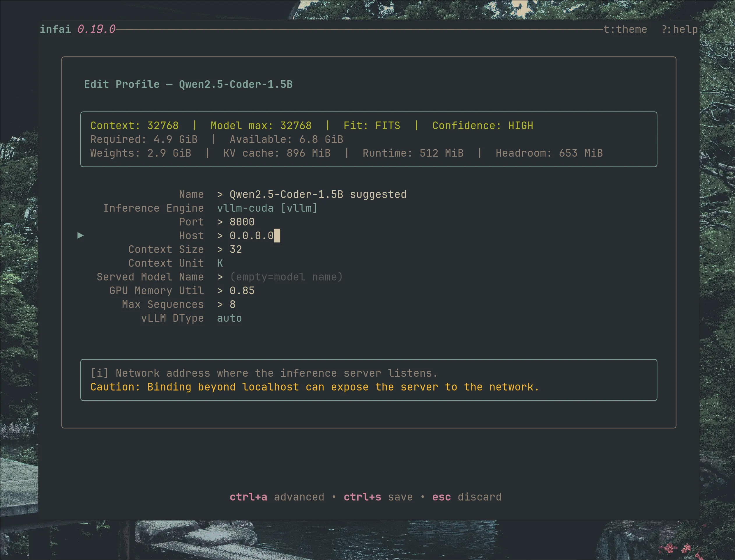Click the Model max: 32768 text
The height and width of the screenshot is (560, 735).
(261, 126)
